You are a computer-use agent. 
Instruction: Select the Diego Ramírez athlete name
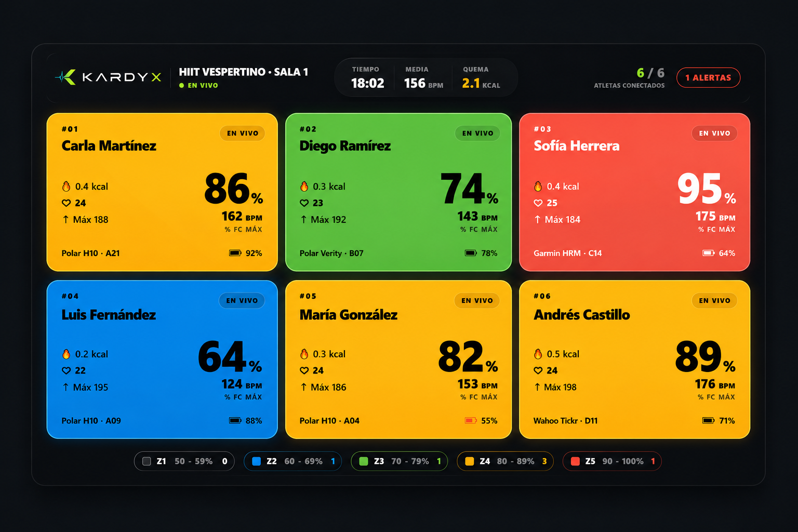[345, 146]
